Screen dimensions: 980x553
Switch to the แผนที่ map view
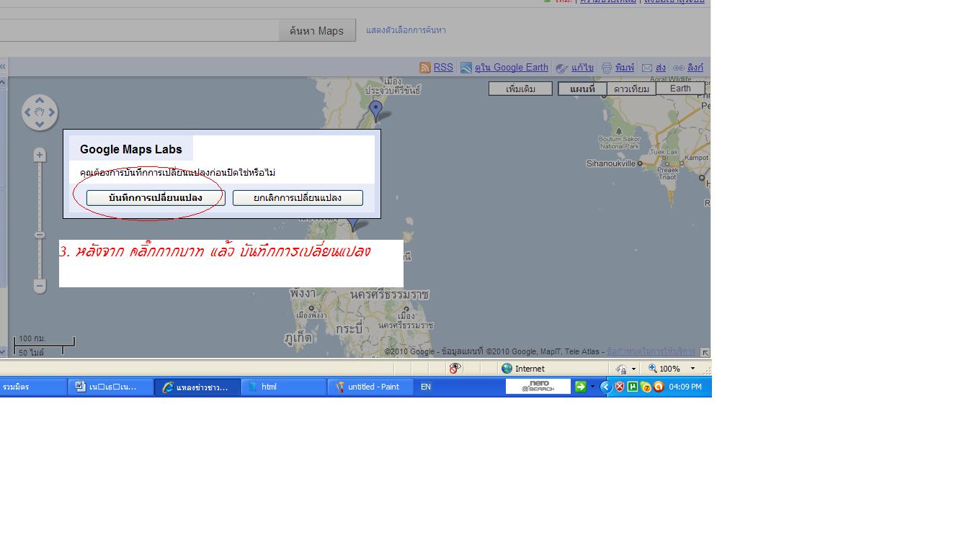tap(582, 89)
